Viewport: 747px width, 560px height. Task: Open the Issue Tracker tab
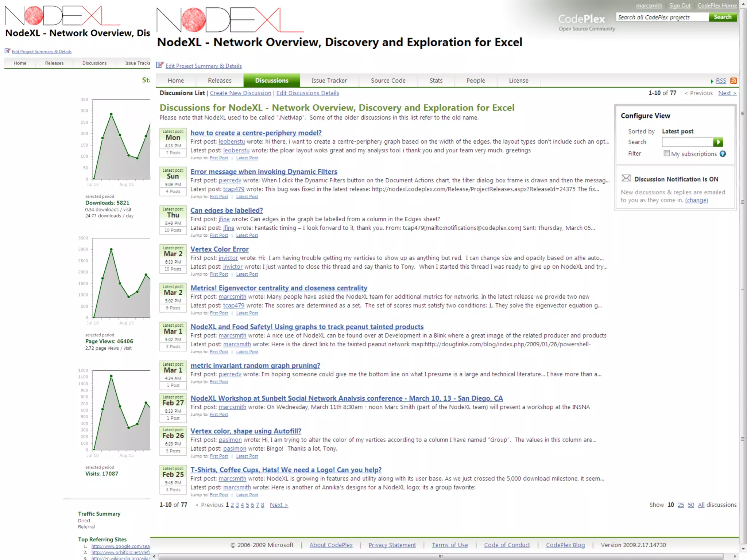click(329, 81)
